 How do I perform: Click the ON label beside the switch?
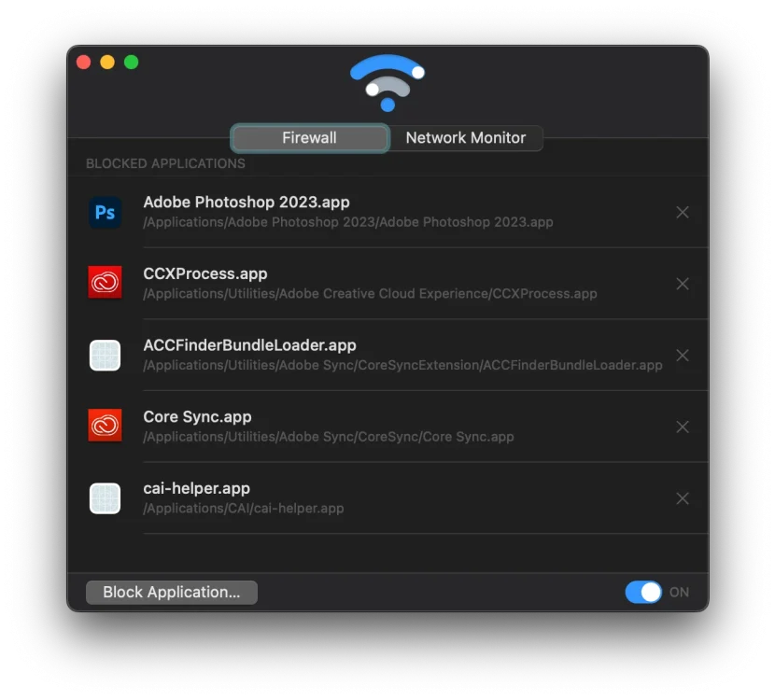(x=679, y=592)
